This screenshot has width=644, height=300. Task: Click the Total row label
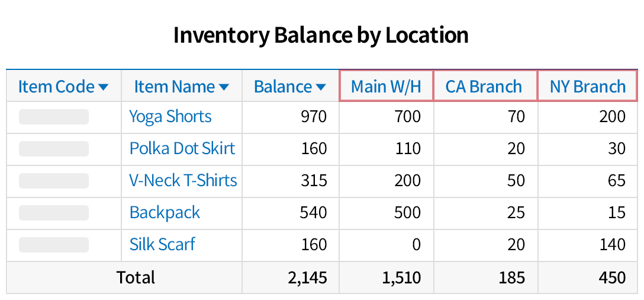136,277
